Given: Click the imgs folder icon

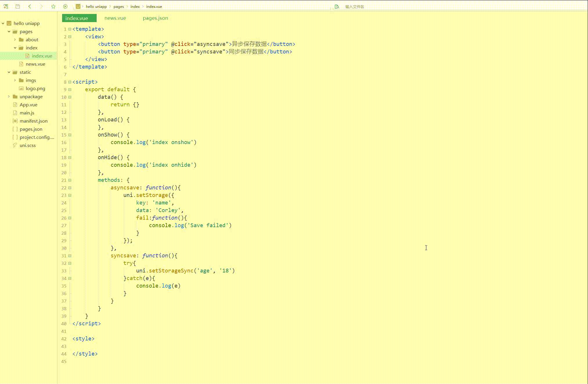Looking at the screenshot, I should pyautogui.click(x=21, y=80).
